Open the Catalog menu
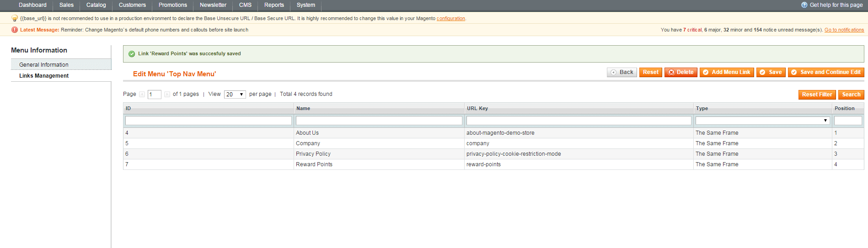This screenshot has height=248, width=868. tap(96, 5)
